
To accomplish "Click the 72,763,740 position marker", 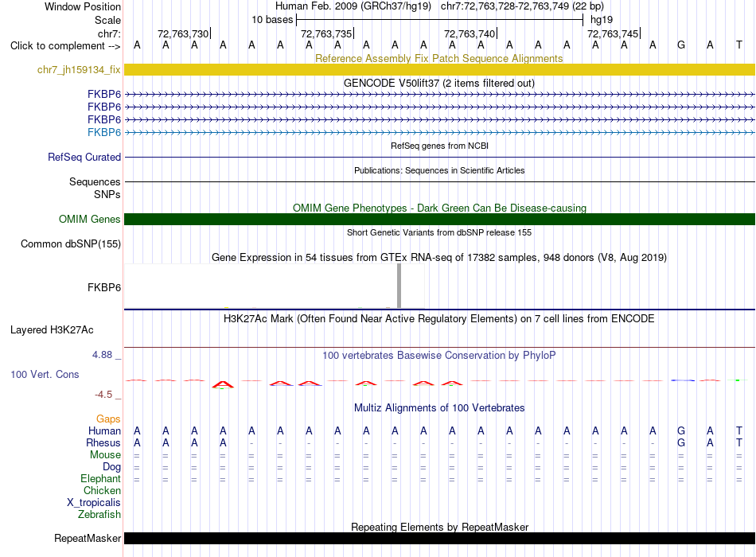I will pyautogui.click(x=470, y=33).
